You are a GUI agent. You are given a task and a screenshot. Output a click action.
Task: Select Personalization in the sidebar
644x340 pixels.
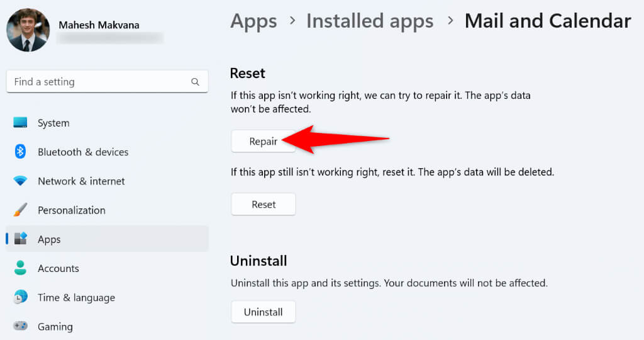tap(72, 210)
